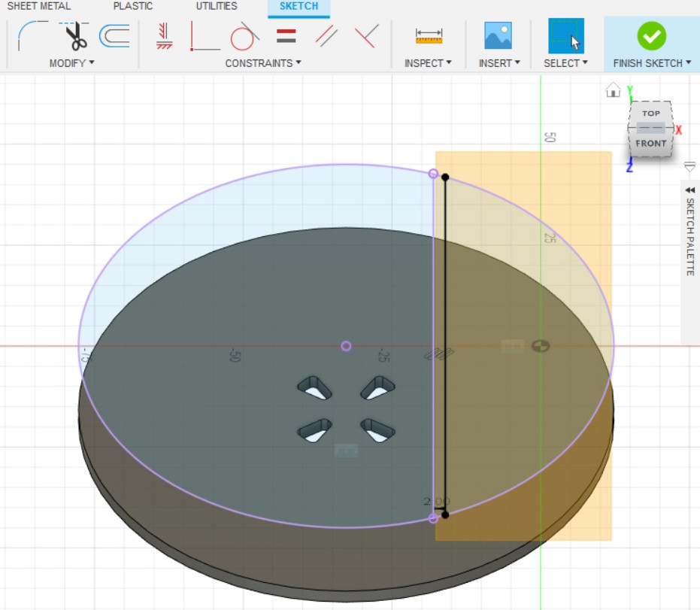
Task: Activate the Trim scissors tool
Action: 74,35
